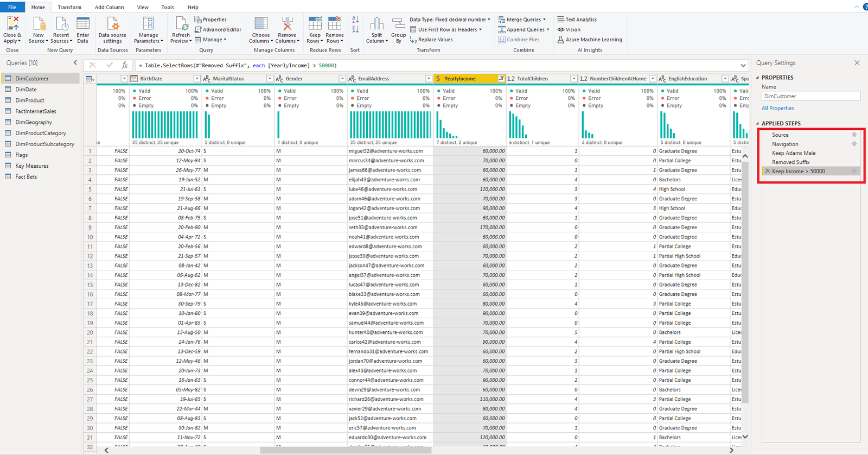
Task: Click the Enter Data icon
Action: [83, 23]
